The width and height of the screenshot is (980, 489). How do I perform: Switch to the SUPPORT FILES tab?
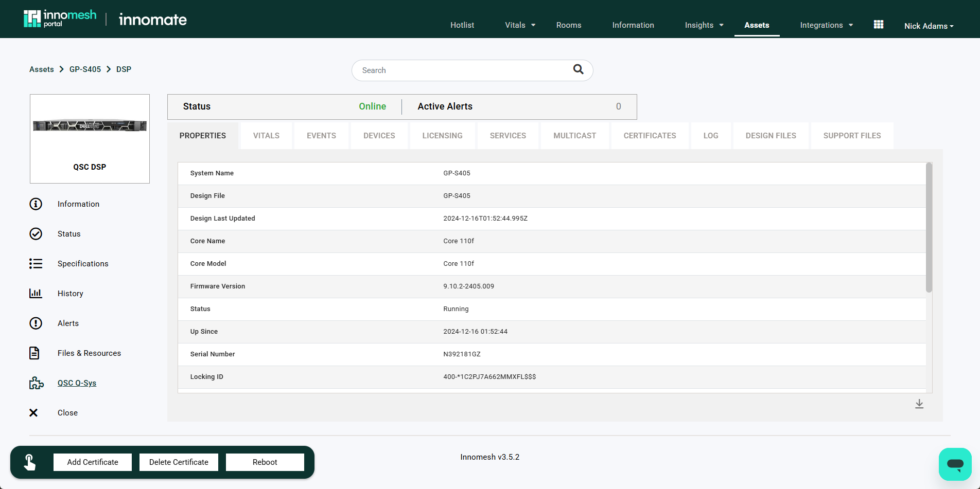click(852, 136)
